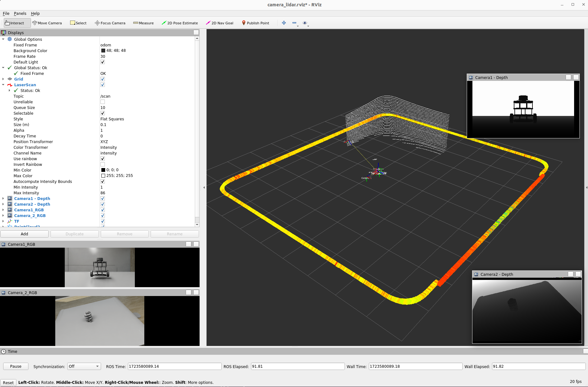Click the Add display button

(x=24, y=234)
